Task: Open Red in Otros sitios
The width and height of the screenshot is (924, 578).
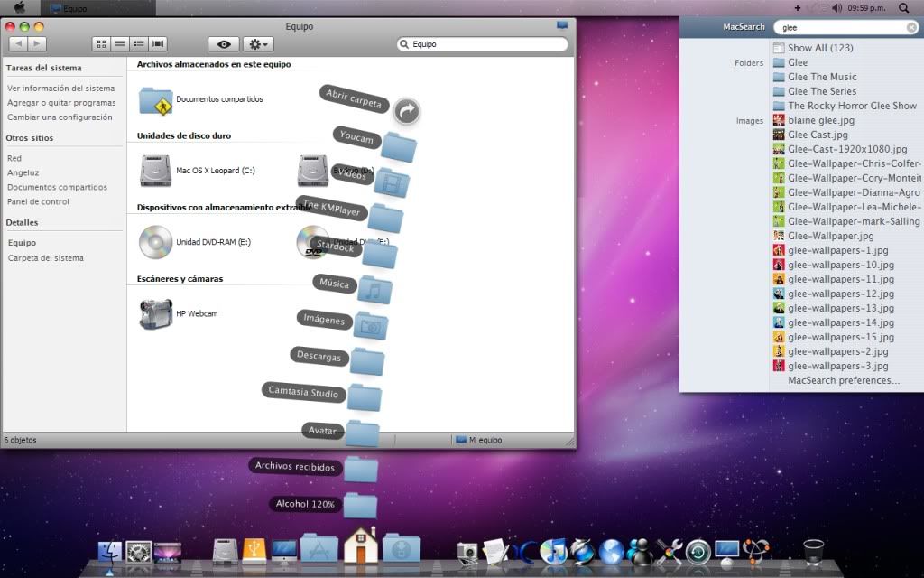Action: point(14,159)
